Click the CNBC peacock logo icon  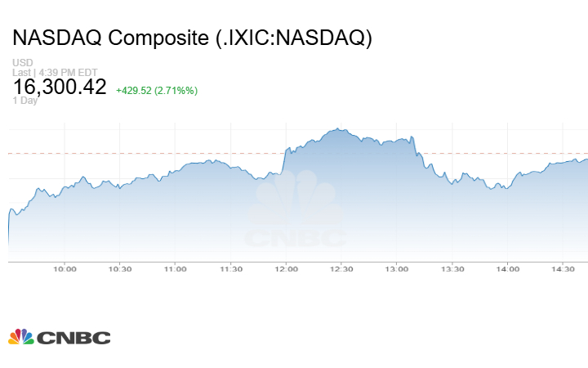coord(21,337)
